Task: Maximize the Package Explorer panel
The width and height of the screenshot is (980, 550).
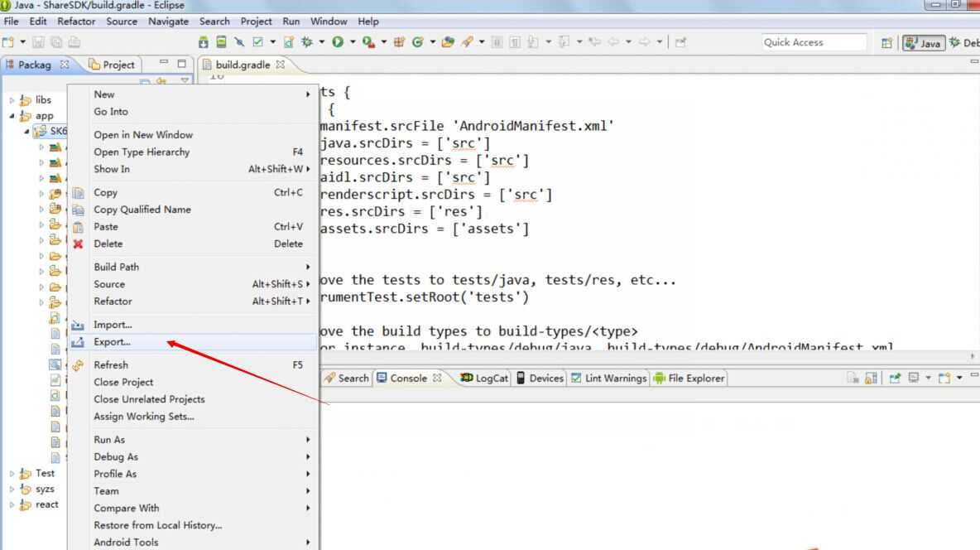Action: tap(182, 63)
